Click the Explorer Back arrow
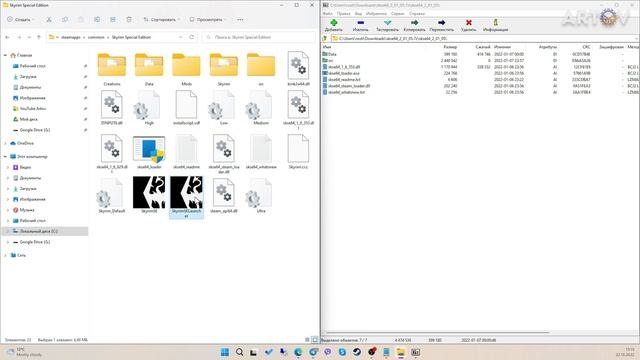The image size is (640, 360). point(7,37)
